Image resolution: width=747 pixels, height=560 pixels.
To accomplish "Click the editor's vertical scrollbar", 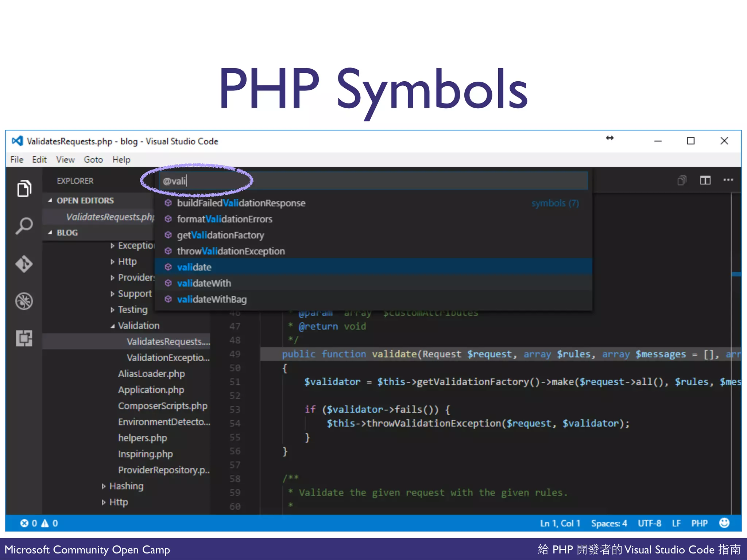I will 736,354.
